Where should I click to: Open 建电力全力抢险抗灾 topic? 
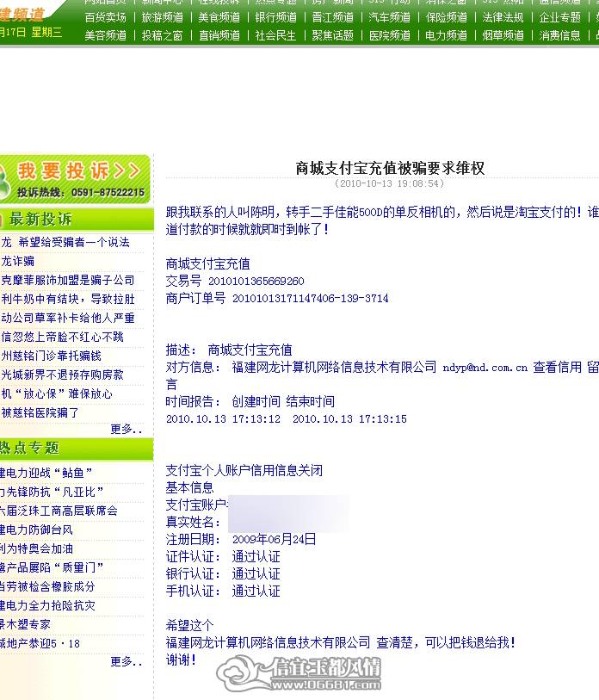click(47, 606)
